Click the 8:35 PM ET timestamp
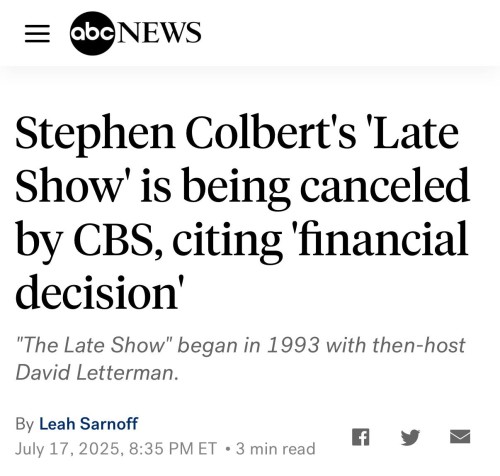 (172, 449)
